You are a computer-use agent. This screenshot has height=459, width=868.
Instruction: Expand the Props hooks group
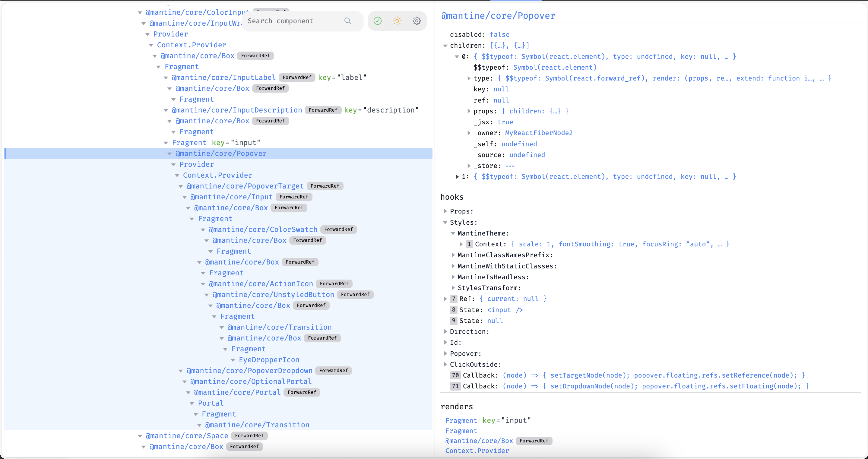(445, 211)
